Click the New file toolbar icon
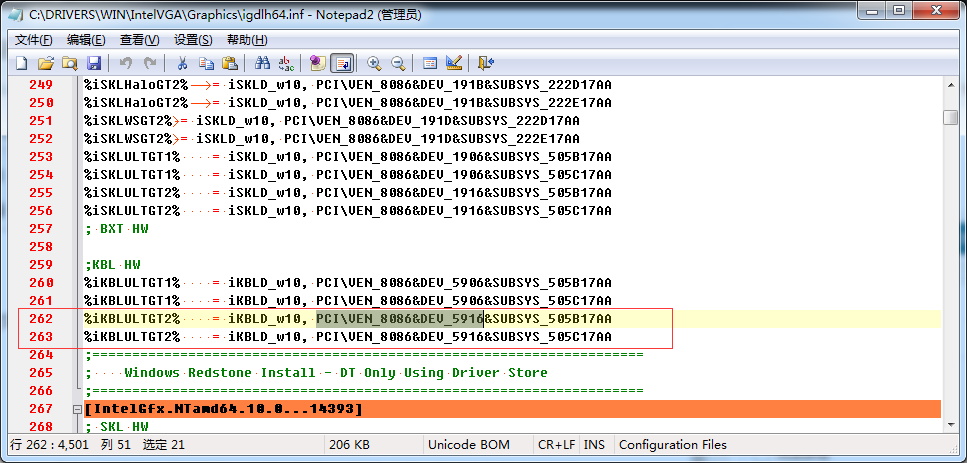 [21, 63]
